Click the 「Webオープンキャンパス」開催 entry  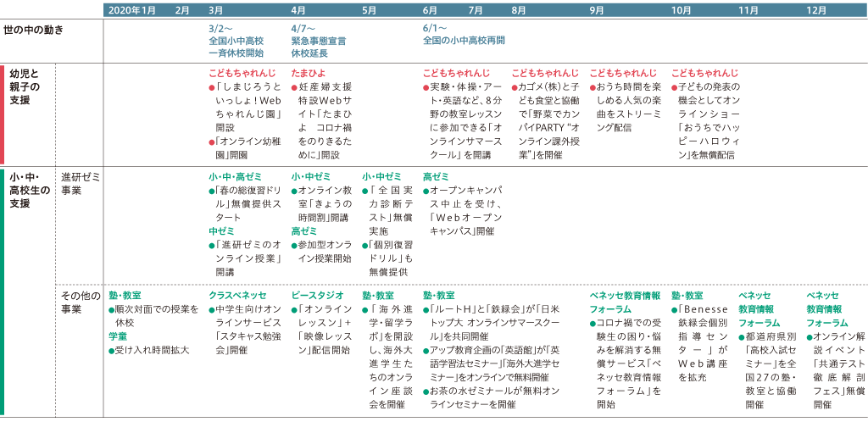point(462,225)
